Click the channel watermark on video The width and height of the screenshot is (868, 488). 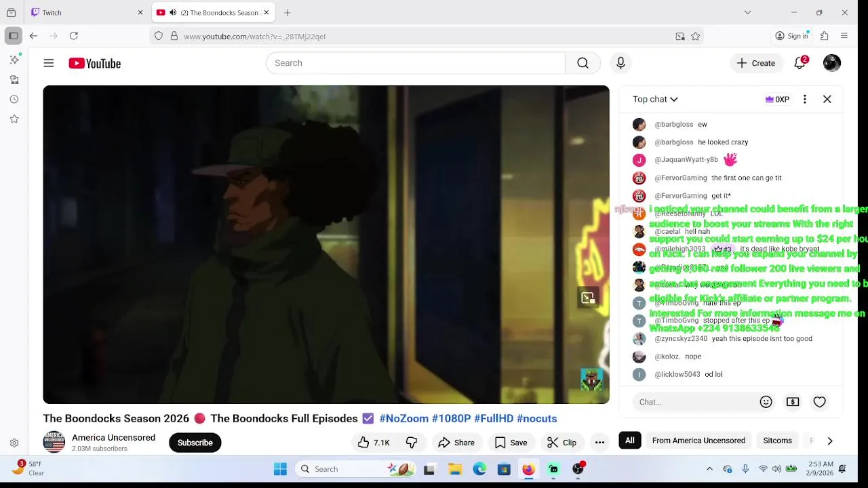pyautogui.click(x=591, y=380)
